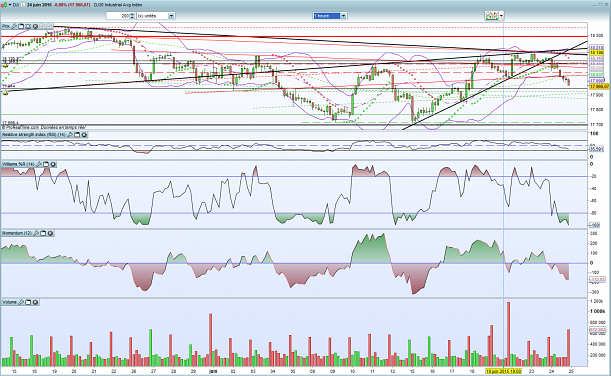Remove the RSI indicator with its round X icon

tap(84, 134)
